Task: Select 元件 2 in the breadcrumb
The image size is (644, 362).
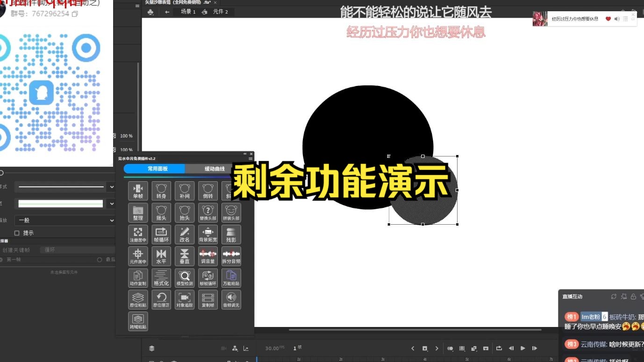Action: pyautogui.click(x=220, y=12)
